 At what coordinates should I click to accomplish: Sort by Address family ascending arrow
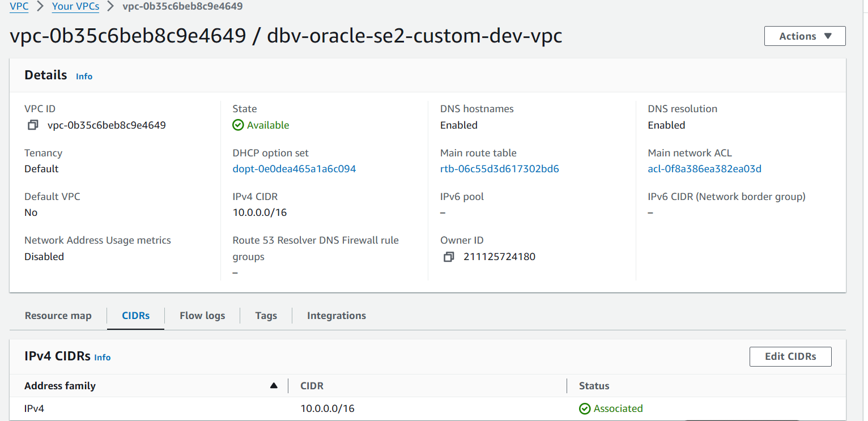coord(274,386)
